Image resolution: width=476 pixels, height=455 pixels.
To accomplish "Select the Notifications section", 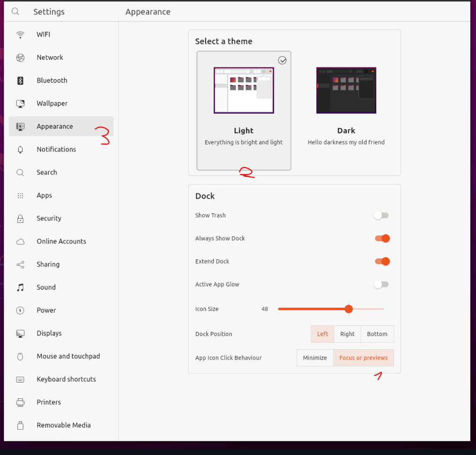I will click(61, 150).
